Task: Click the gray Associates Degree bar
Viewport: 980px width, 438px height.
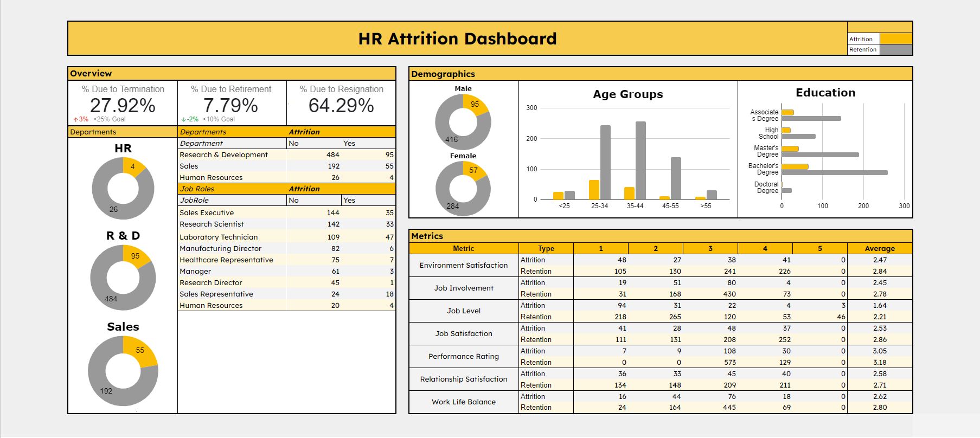Action: pos(811,118)
